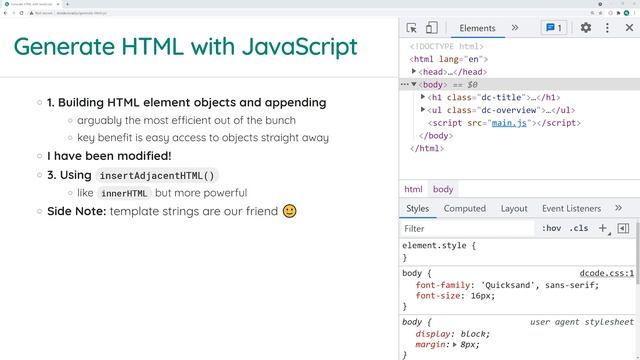Open the dcode.css:1 source link
The width and height of the screenshot is (640, 360).
607,273
